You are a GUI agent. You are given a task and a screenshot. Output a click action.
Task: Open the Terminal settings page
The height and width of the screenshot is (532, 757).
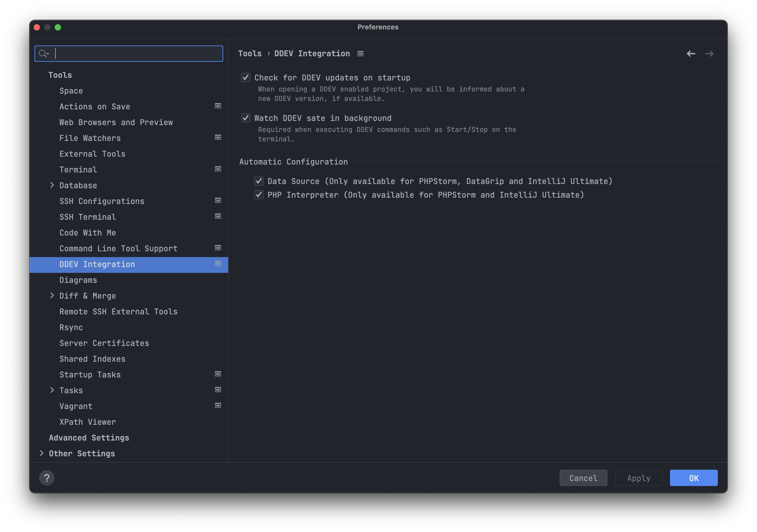click(78, 170)
